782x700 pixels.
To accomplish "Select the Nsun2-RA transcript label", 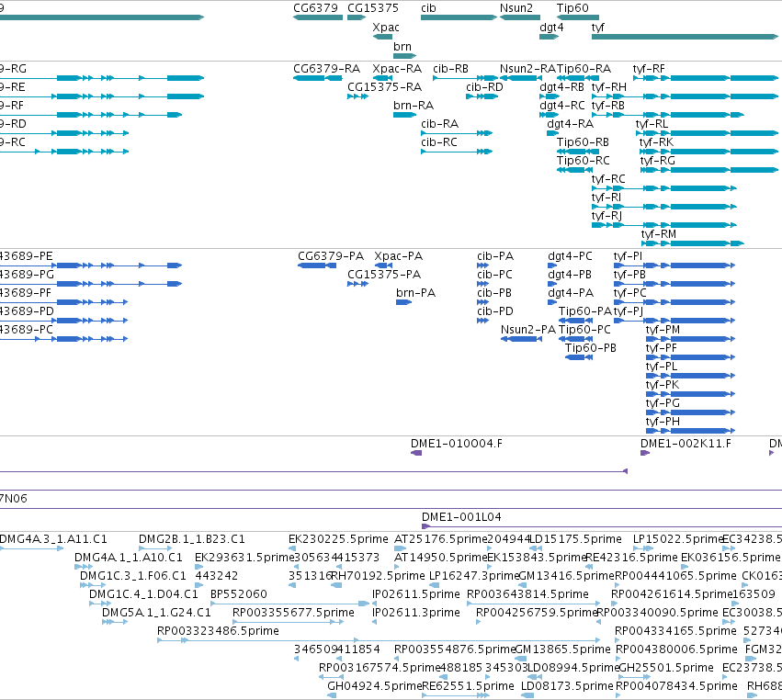I will (x=527, y=69).
